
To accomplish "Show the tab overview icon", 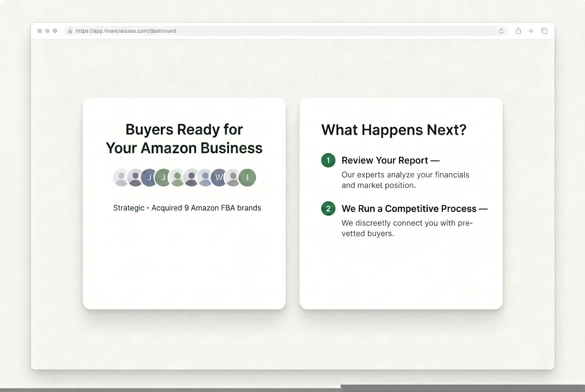I will coord(544,31).
